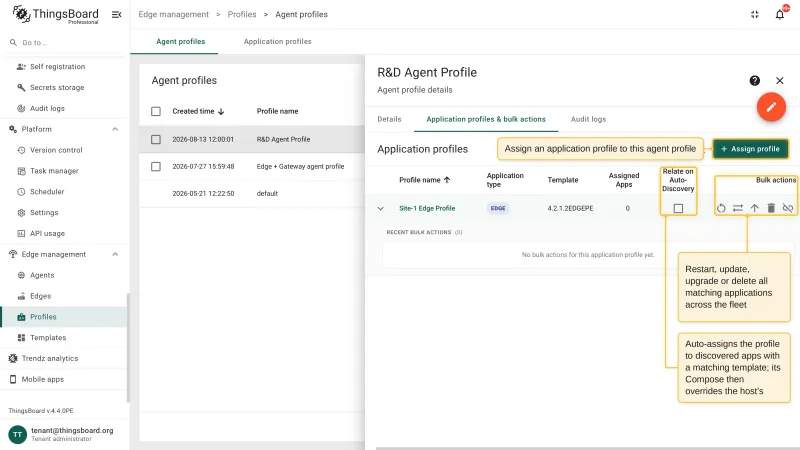Close the R&D Agent Profile details panel

pyautogui.click(x=780, y=81)
